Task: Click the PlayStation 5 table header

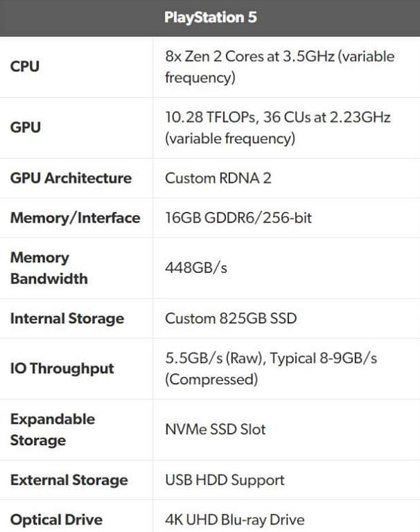Action: coord(210,17)
